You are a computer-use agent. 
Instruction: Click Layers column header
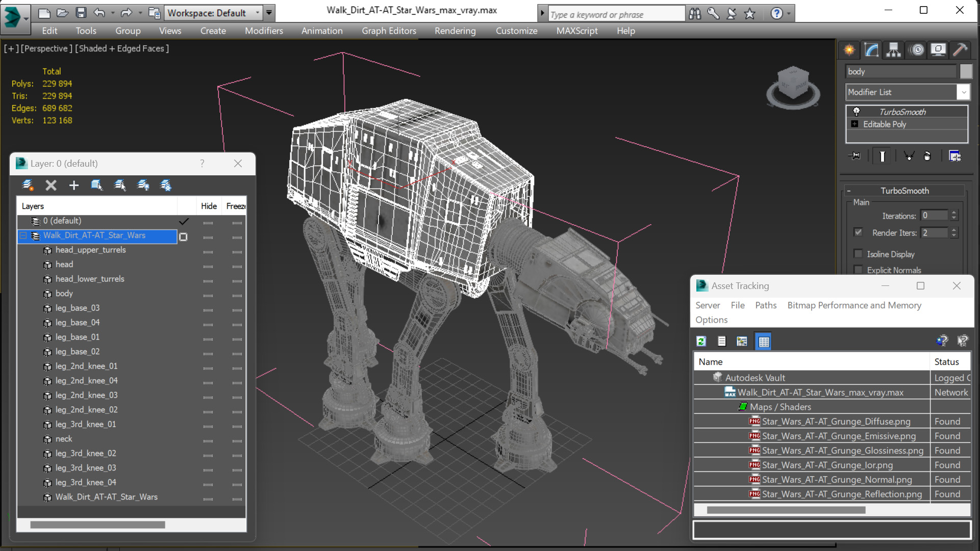[x=97, y=206]
